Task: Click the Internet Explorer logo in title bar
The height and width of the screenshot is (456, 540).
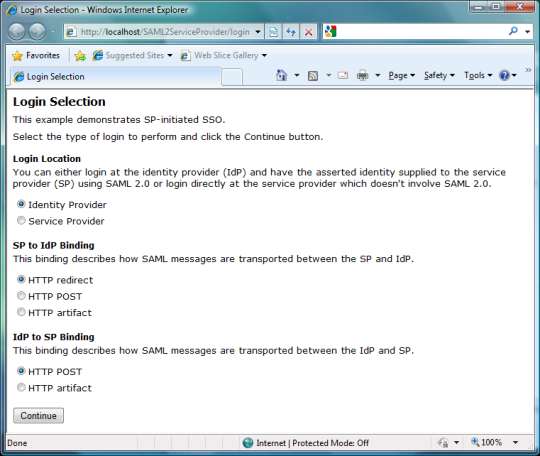Action: point(11,10)
